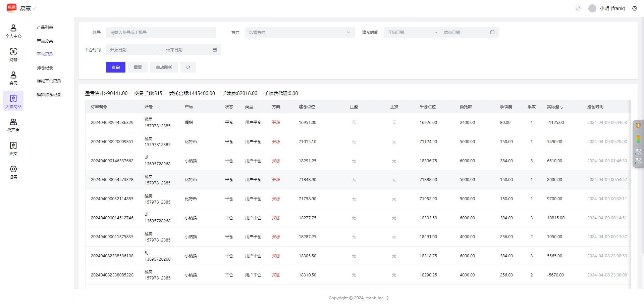Click 委托额 column header
This screenshot has height=306, width=644.
tap(466, 106)
